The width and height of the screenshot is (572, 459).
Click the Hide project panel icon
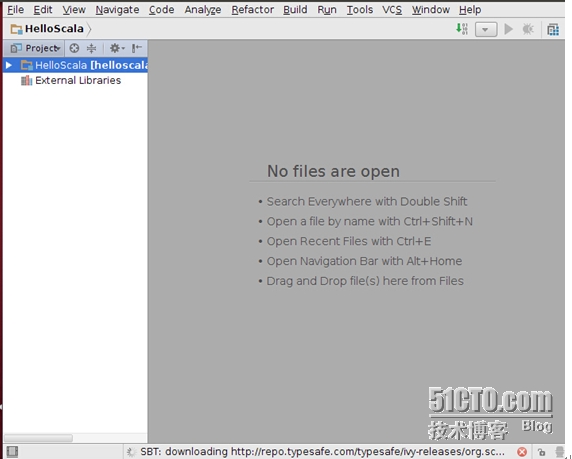137,48
